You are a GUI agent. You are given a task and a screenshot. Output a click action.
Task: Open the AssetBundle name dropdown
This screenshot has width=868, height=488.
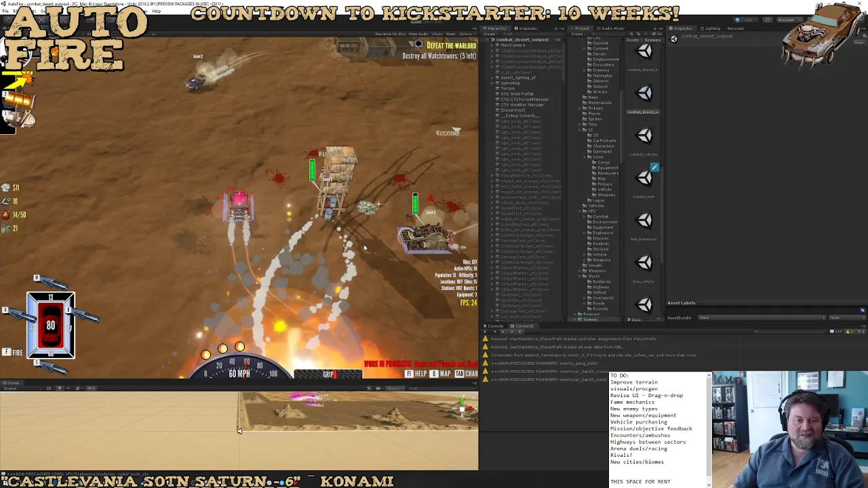(764, 318)
